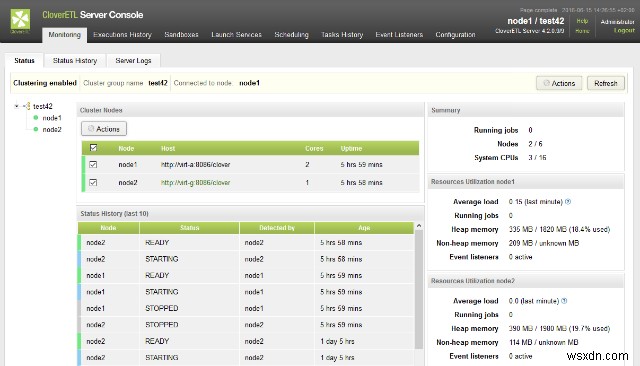
Task: Switch to the Status History sub-tab
Action: 75,60
